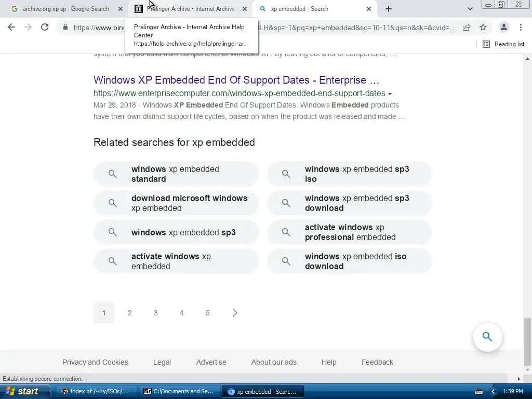The image size is (532, 399).
Task: Search related: windows xp embedded sp3
Action: click(176, 232)
